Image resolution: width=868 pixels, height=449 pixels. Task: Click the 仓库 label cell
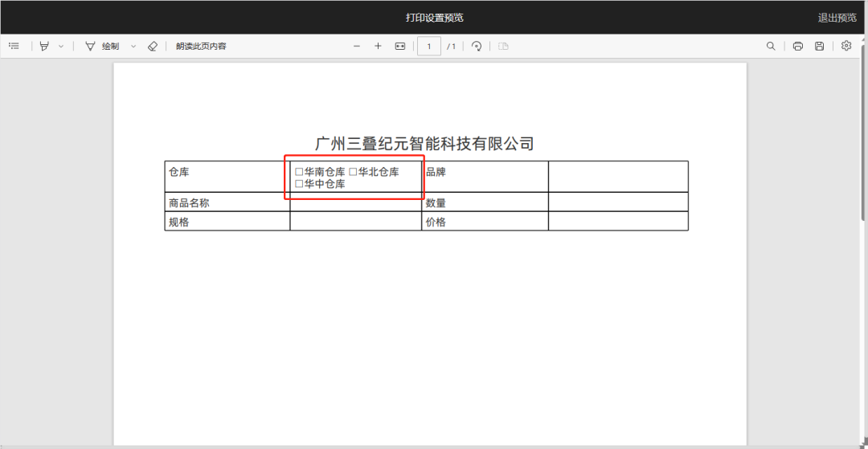coord(227,177)
